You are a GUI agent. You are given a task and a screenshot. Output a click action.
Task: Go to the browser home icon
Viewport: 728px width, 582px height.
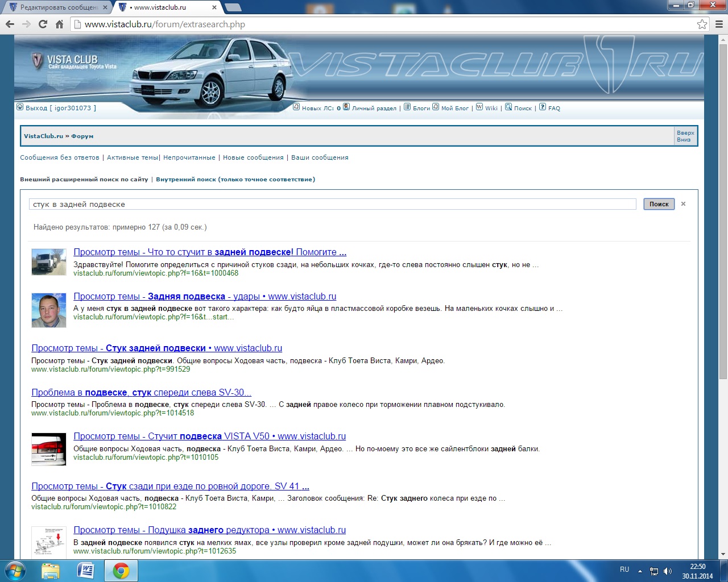coord(59,24)
